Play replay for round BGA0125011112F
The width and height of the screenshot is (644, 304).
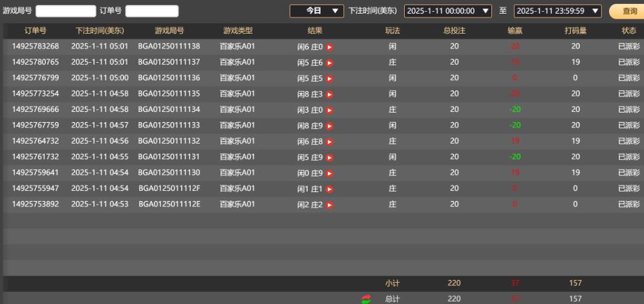point(329,190)
